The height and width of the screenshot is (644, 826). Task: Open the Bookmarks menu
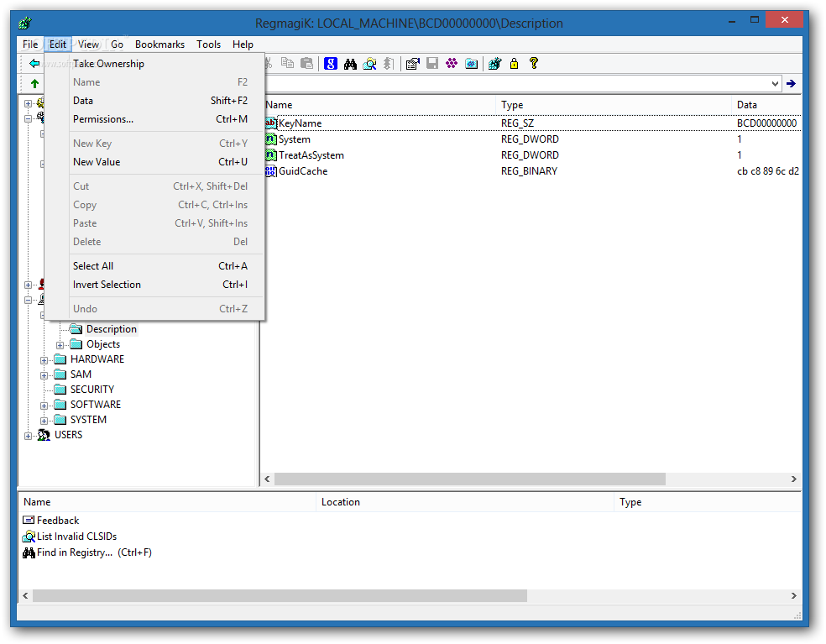coord(159,45)
